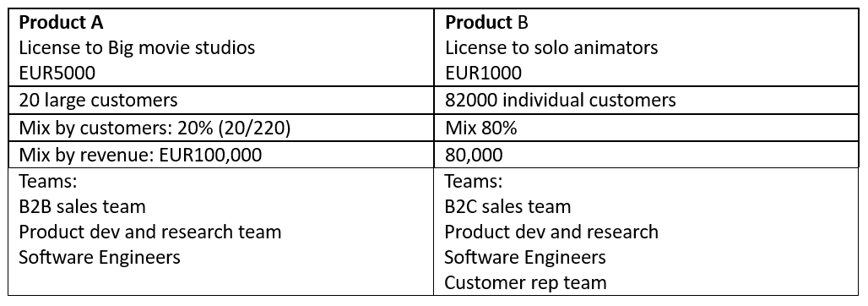Click Product B 'Product dev and research' line
Viewport: 868px width, 306px height.
click(551, 232)
